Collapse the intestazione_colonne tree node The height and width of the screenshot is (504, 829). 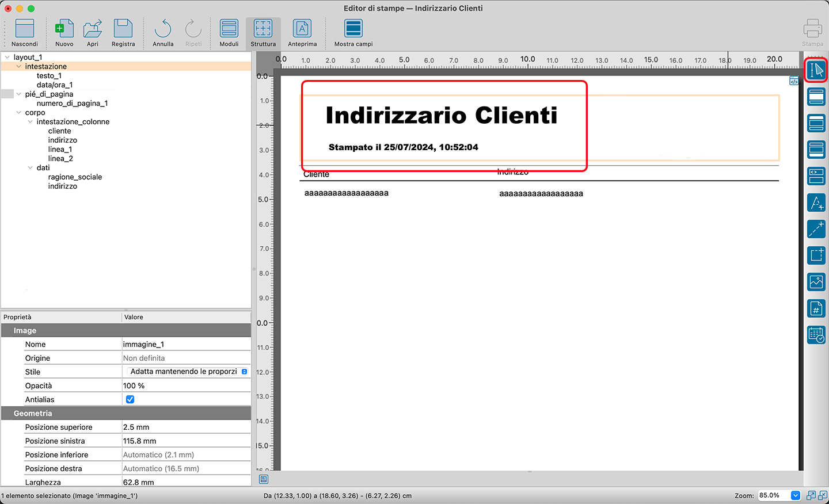point(31,122)
